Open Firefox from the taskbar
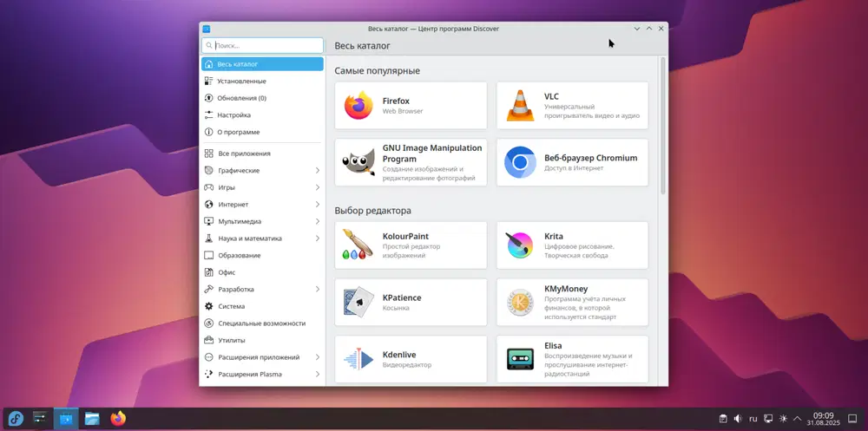Image resolution: width=868 pixels, height=431 pixels. pos(118,418)
